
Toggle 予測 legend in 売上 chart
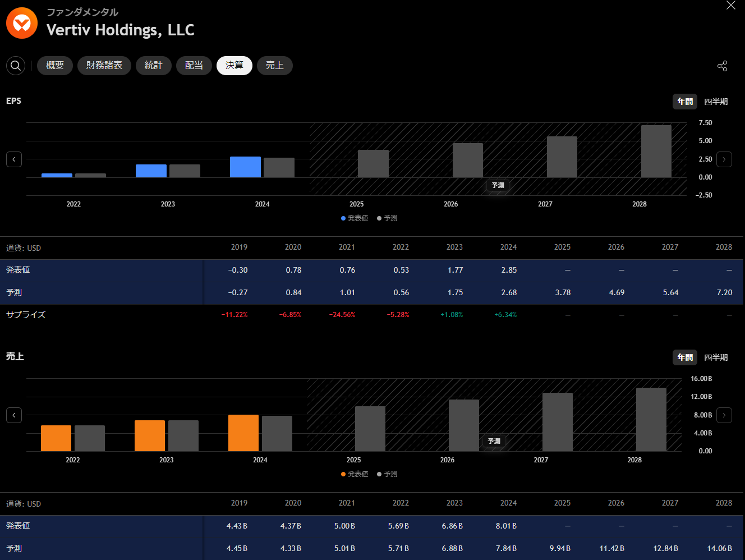coord(387,474)
